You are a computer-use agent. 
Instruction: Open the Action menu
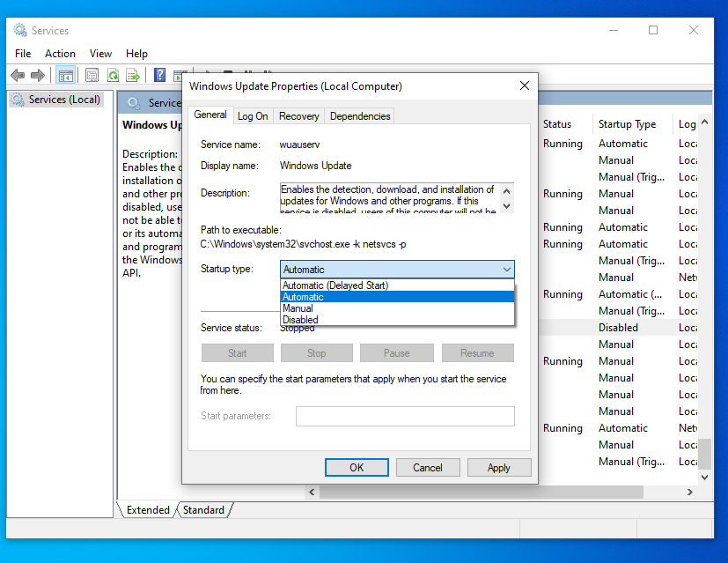coord(60,54)
